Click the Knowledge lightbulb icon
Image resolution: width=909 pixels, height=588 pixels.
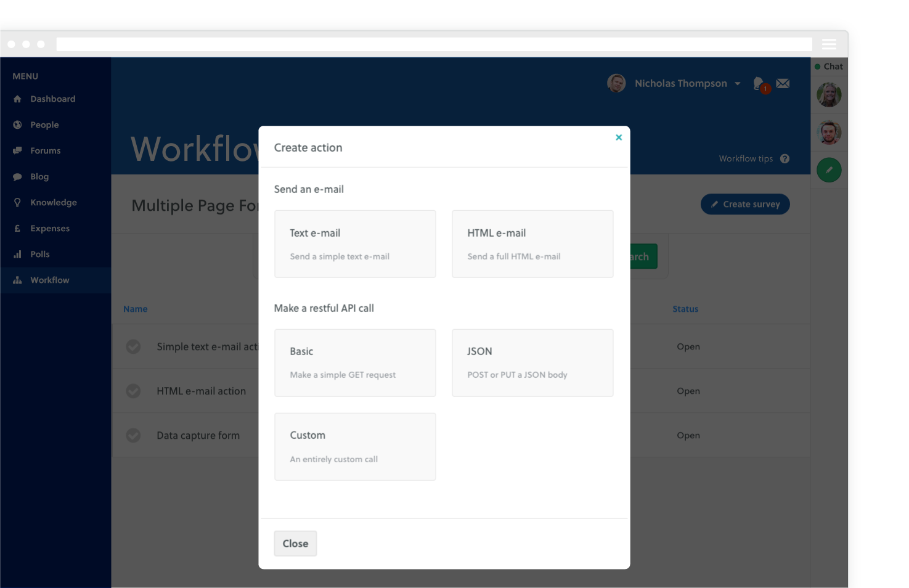tap(17, 202)
